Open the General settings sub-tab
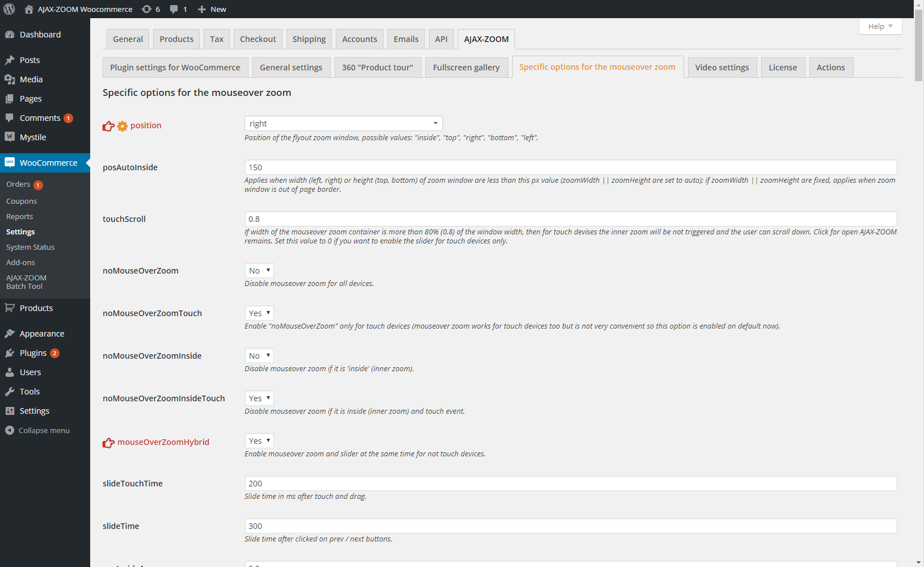Viewport: 924px width, 567px height. 291,68
